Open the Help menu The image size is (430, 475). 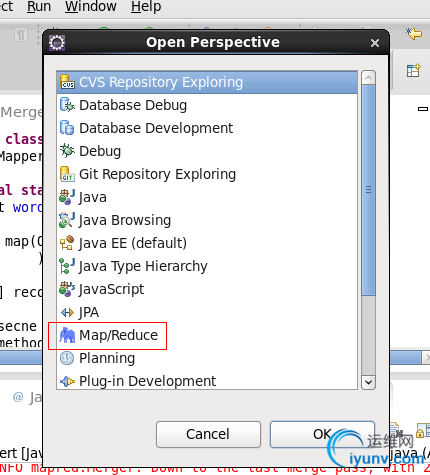coord(146,6)
